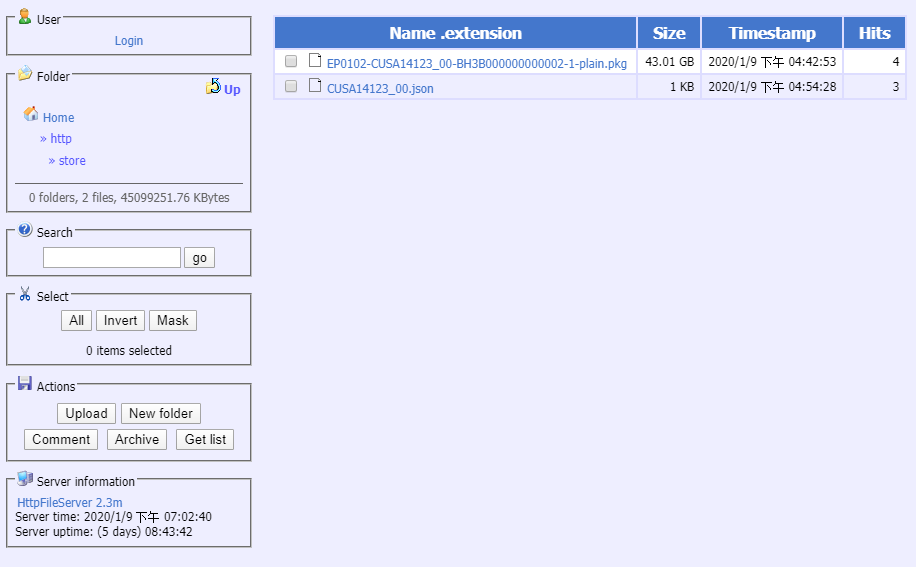The width and height of the screenshot is (916, 567).
Task: Click the Home house icon
Action: 31,115
